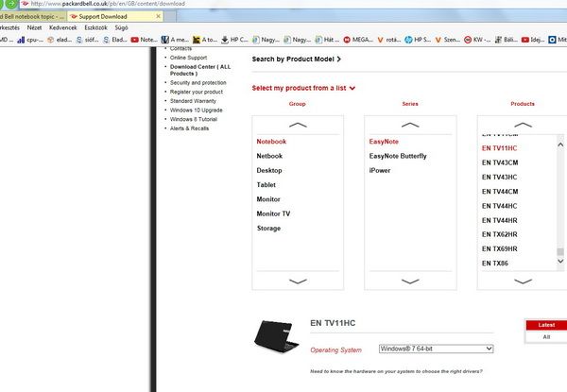Close the Support Download tab
This screenshot has width=567, height=392.
coord(158,16)
